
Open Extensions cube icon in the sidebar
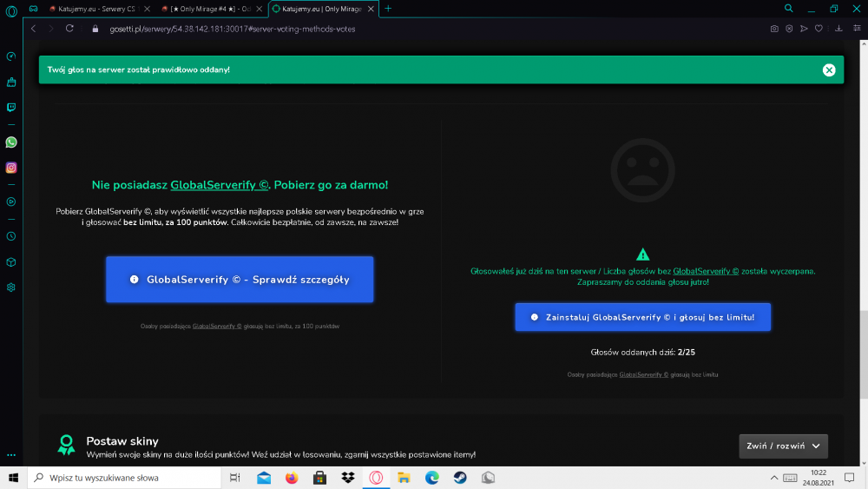pyautogui.click(x=11, y=262)
